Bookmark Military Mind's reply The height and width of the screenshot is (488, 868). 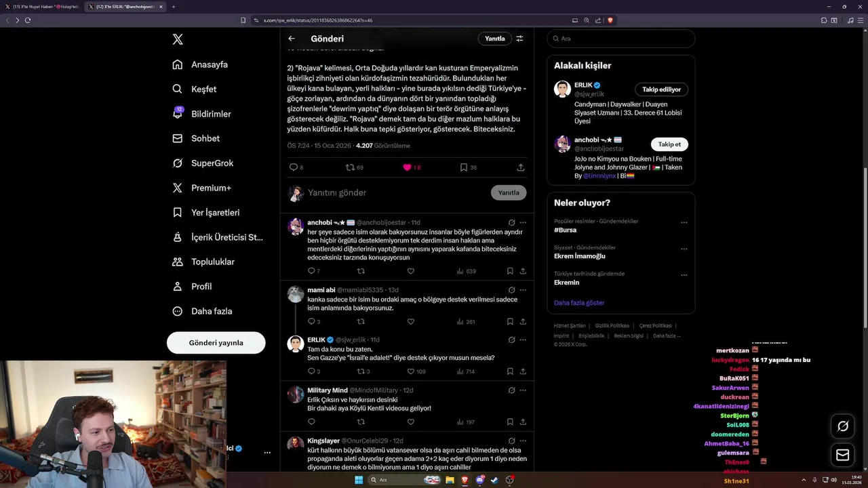point(510,422)
